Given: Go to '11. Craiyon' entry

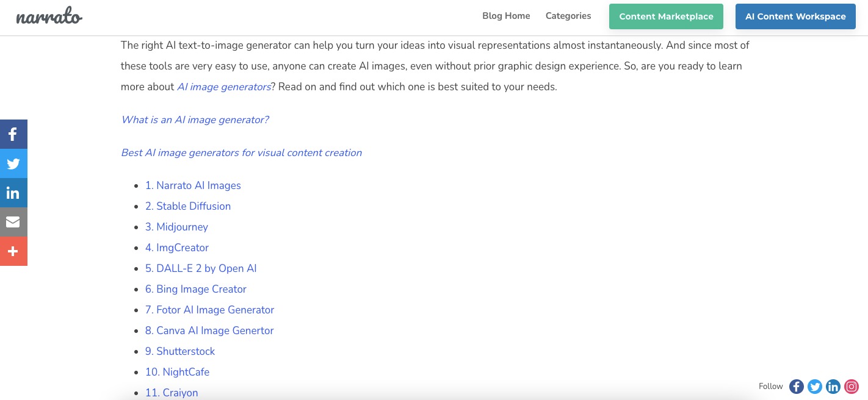Looking at the screenshot, I should 172,393.
